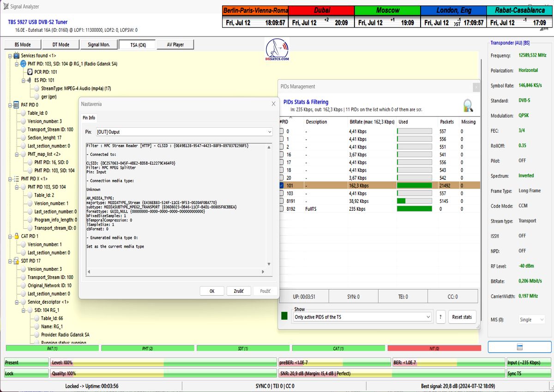The width and height of the screenshot is (554, 392).
Task: Check the PID 8192 FullTS checkbox
Action: [282, 209]
